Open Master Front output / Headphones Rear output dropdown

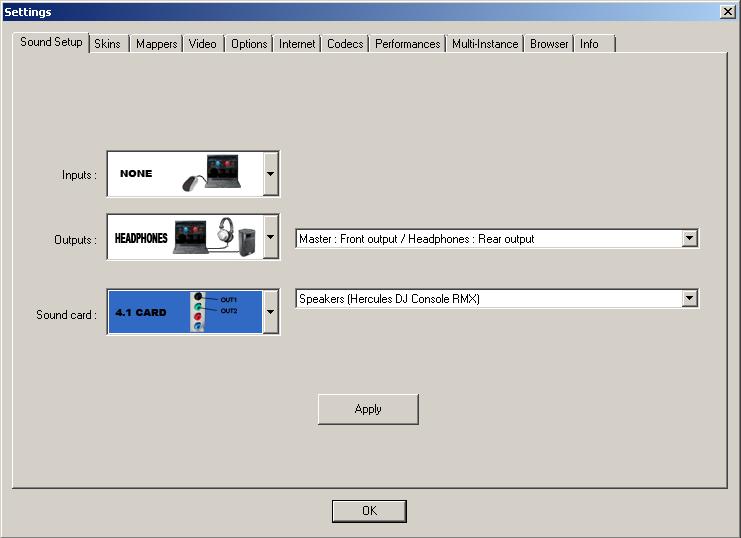click(497, 239)
